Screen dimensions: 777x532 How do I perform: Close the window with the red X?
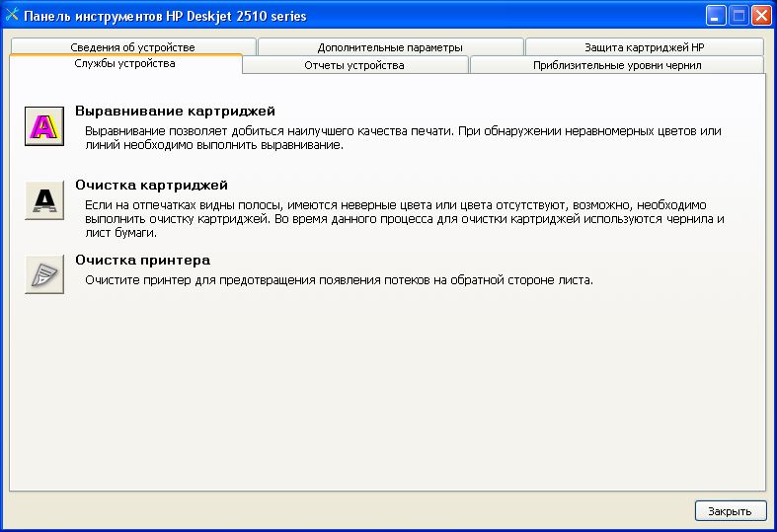tap(761, 16)
